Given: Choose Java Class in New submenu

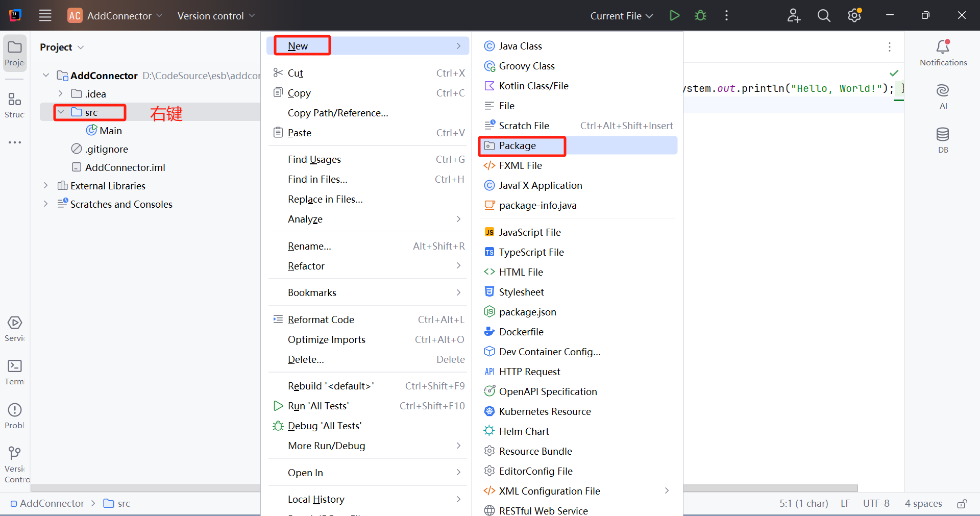Looking at the screenshot, I should (520, 46).
